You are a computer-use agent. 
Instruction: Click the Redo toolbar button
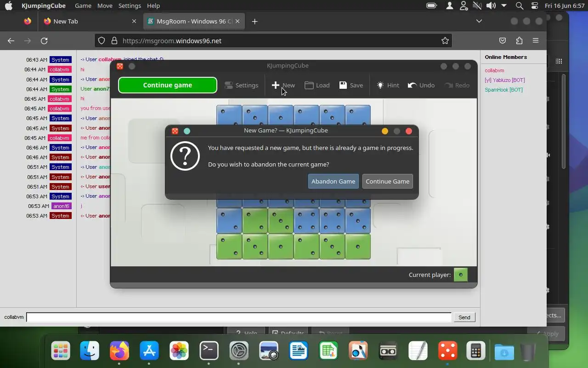pyautogui.click(x=457, y=85)
